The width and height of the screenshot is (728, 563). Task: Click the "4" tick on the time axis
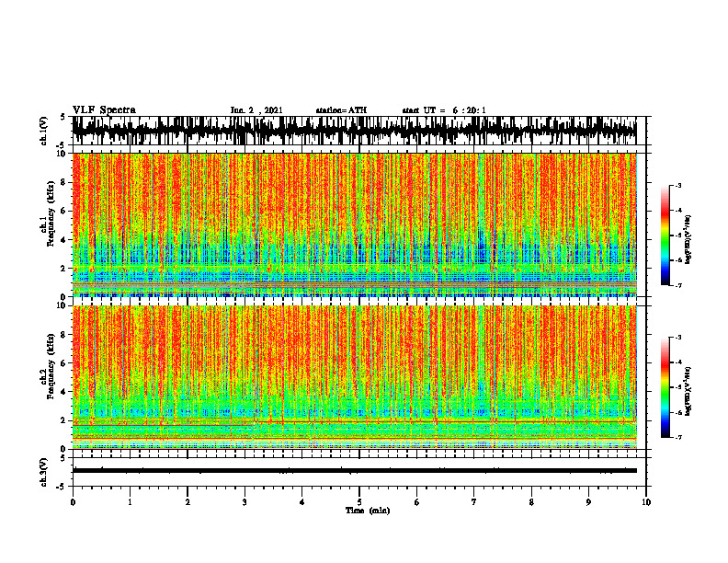302,502
